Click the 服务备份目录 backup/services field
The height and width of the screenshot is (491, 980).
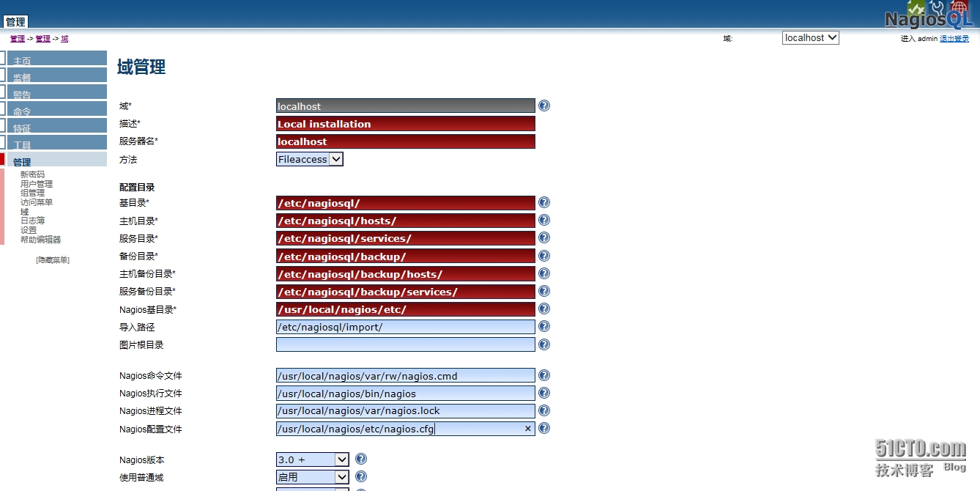(406, 292)
